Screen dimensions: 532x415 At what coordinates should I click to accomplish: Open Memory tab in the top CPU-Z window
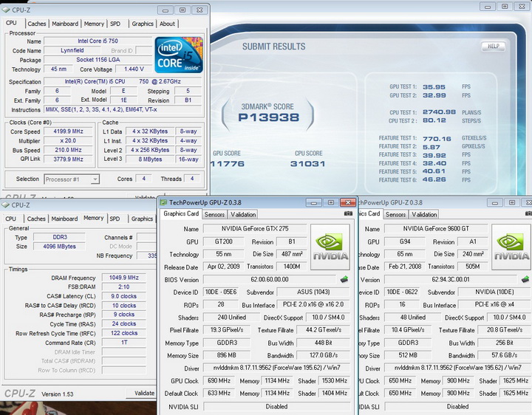coord(94,24)
